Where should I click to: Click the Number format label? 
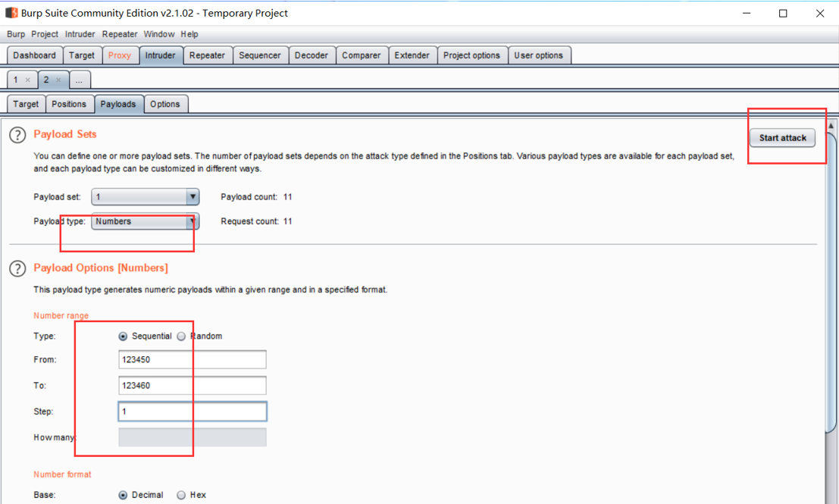pos(63,474)
